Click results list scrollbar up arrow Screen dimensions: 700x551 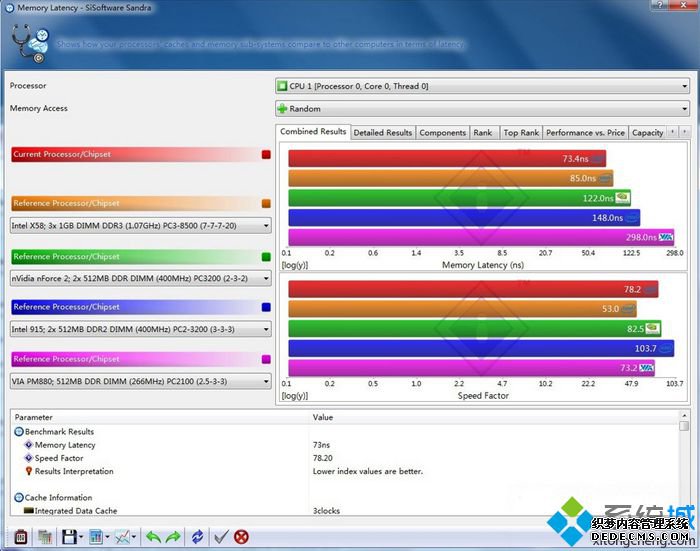[684, 415]
